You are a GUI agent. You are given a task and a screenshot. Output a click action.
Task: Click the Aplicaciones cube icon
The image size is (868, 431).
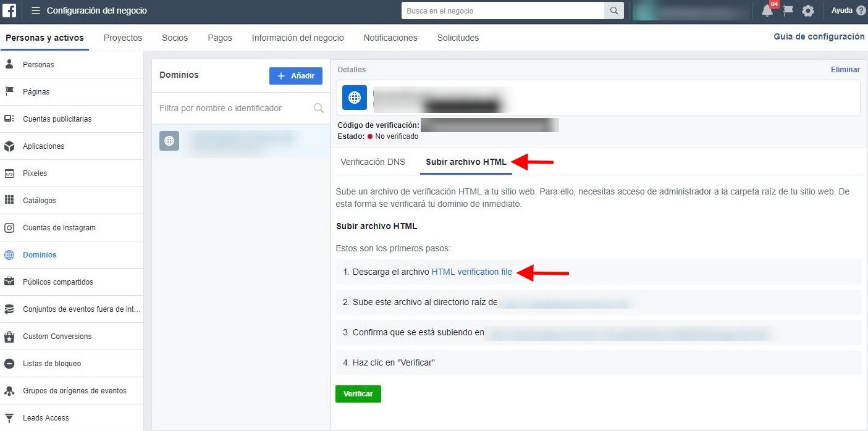pyautogui.click(x=9, y=146)
